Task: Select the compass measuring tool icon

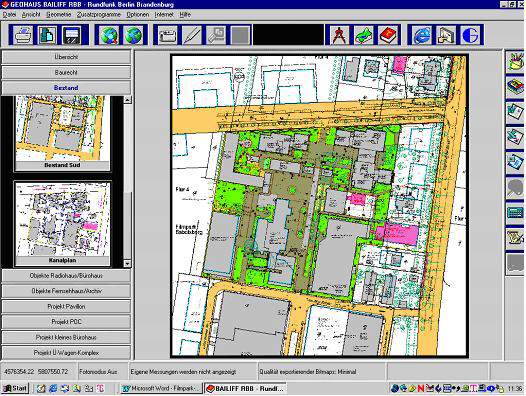Action: (x=339, y=35)
